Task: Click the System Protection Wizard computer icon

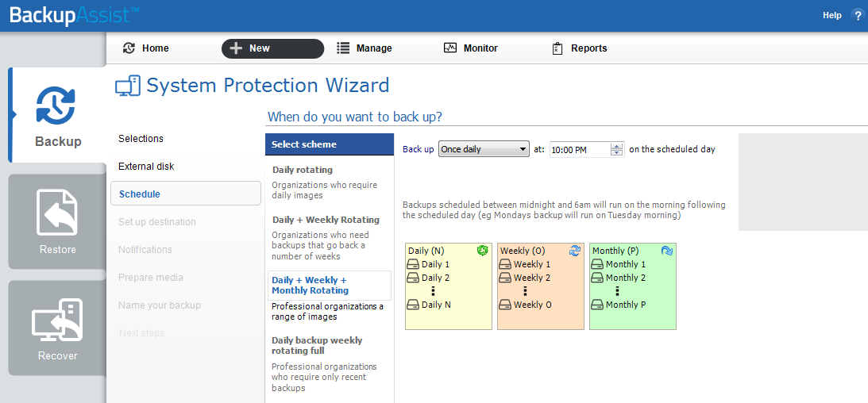Action: pos(127,86)
